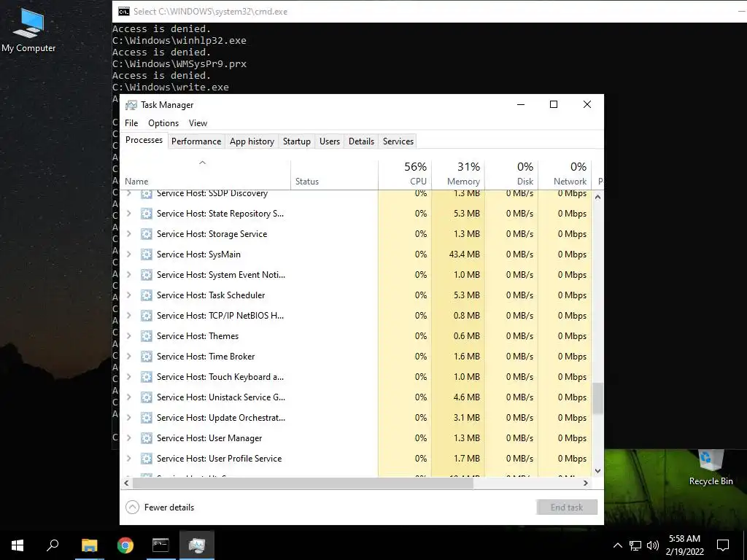
Task: Open File Explorer from taskbar
Action: click(89, 545)
